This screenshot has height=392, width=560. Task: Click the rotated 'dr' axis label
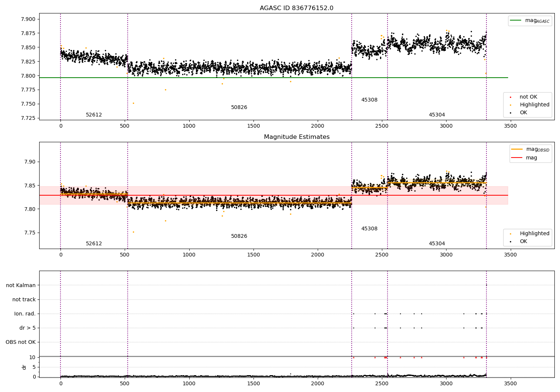tap(24, 367)
